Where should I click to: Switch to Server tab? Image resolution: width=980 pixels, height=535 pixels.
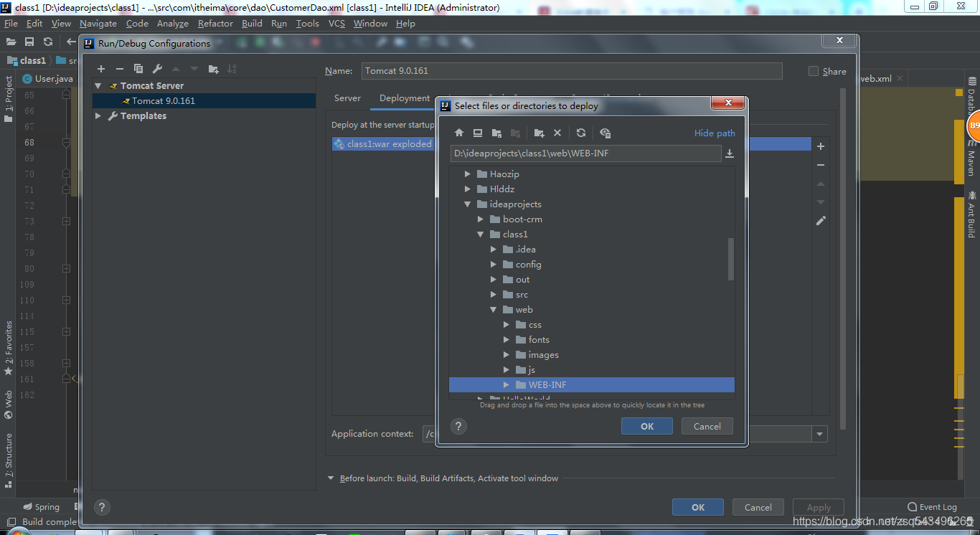click(x=347, y=98)
